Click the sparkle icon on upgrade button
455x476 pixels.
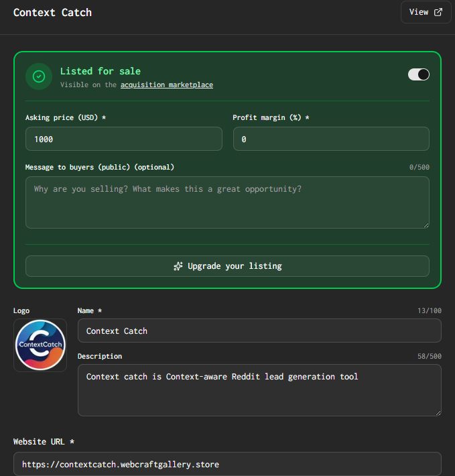click(x=178, y=266)
